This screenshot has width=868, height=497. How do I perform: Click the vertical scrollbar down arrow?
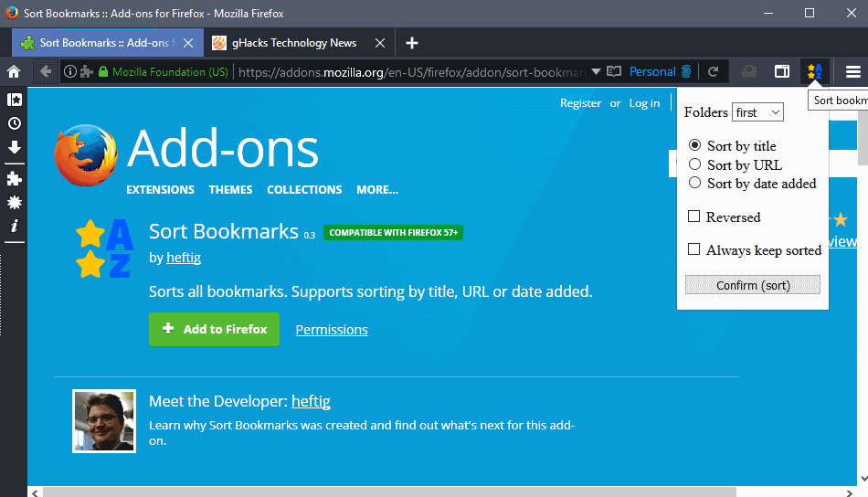pyautogui.click(x=863, y=479)
